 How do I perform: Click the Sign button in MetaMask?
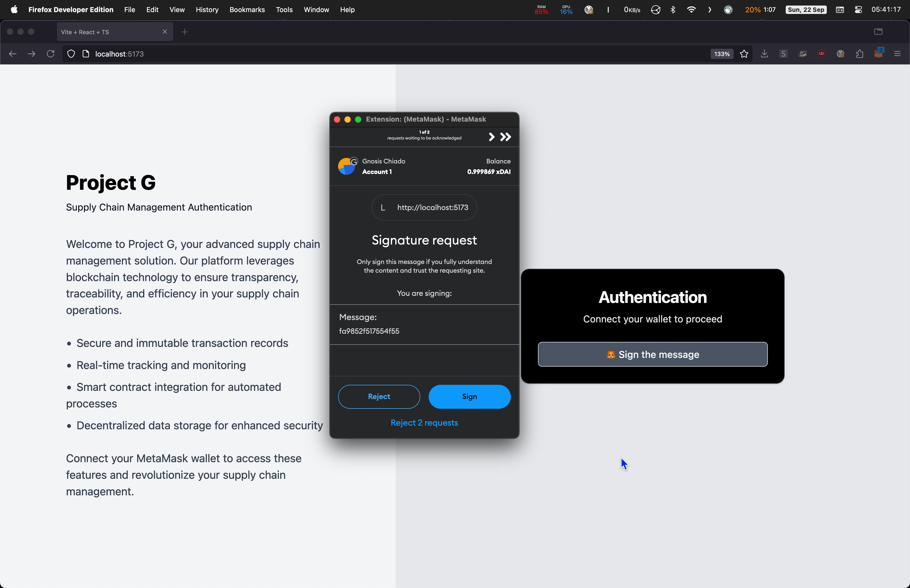(469, 396)
